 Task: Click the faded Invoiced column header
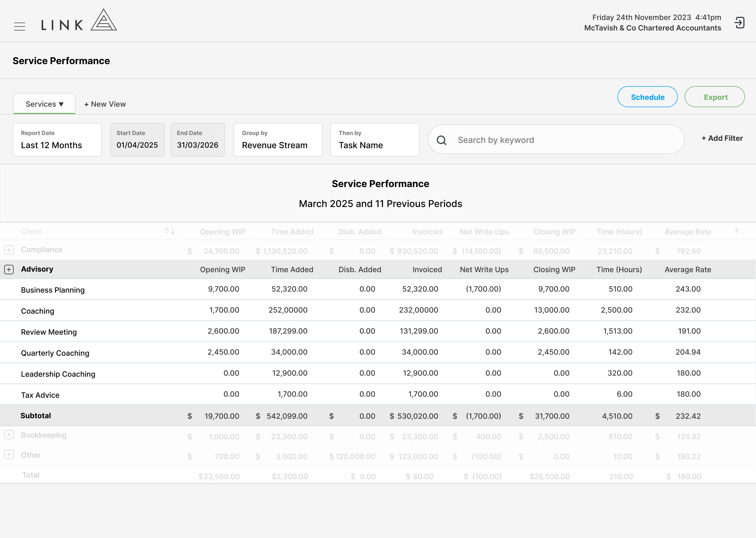click(427, 231)
